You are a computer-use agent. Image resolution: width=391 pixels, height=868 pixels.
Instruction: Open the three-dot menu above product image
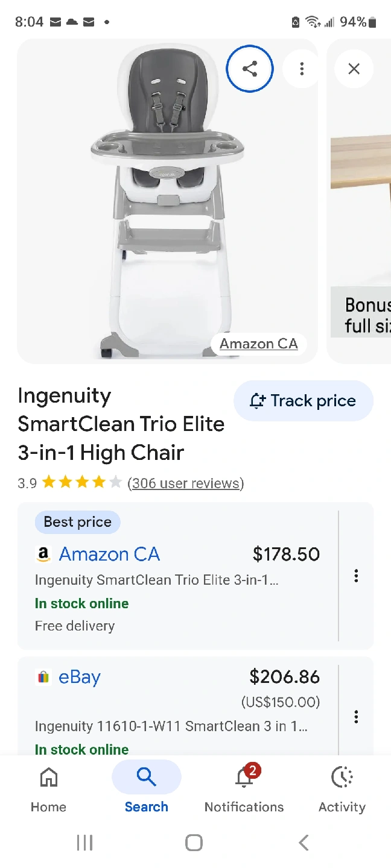302,69
